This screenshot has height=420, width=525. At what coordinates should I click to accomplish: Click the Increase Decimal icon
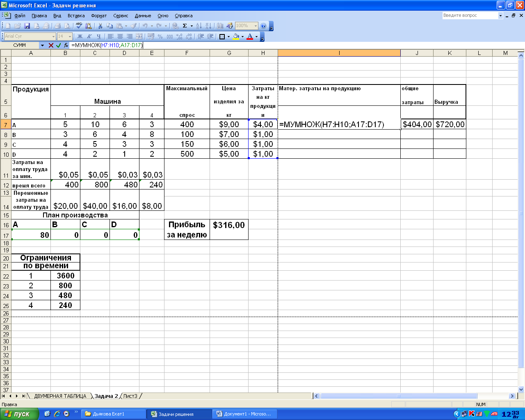[179, 37]
